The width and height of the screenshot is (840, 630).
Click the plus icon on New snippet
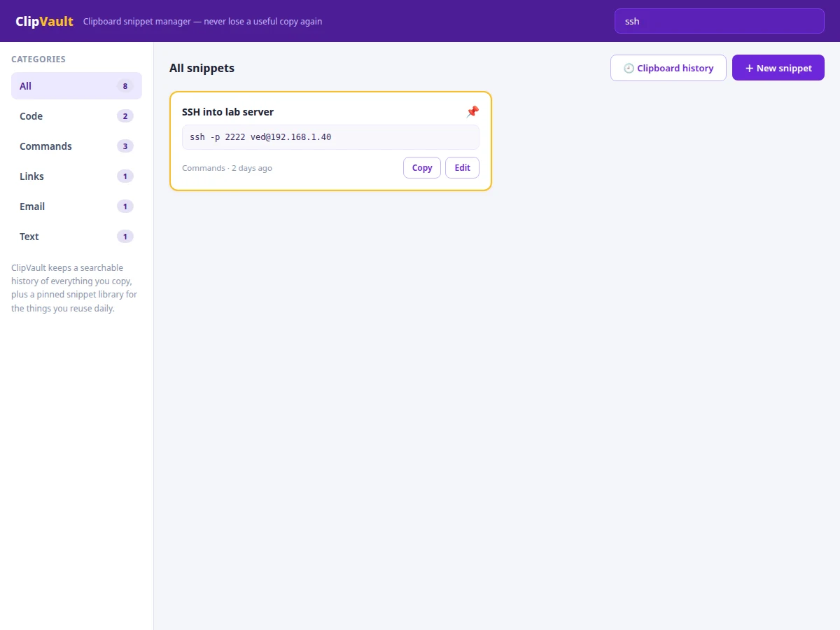point(749,68)
